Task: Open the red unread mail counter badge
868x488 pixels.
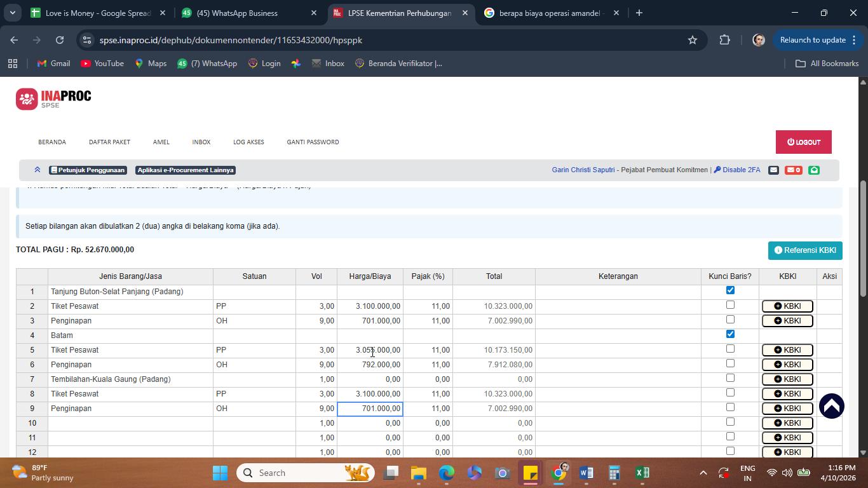Action: point(793,170)
